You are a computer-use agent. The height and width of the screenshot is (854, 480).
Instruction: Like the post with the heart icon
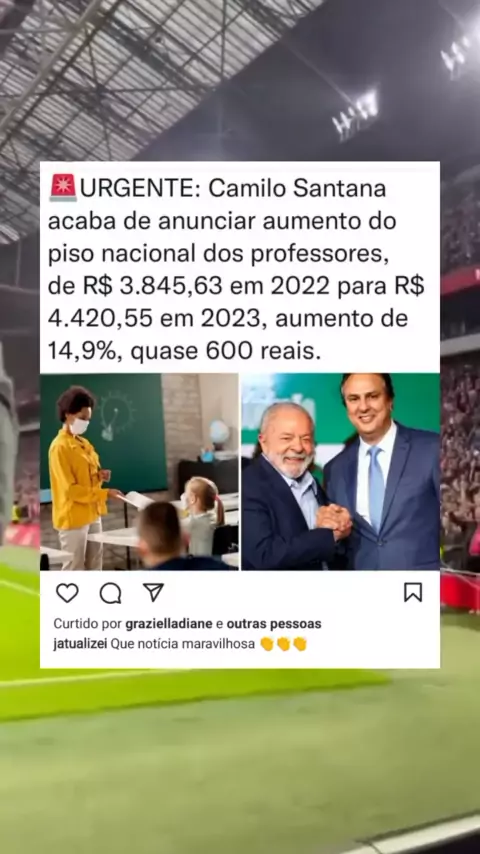(x=67, y=593)
